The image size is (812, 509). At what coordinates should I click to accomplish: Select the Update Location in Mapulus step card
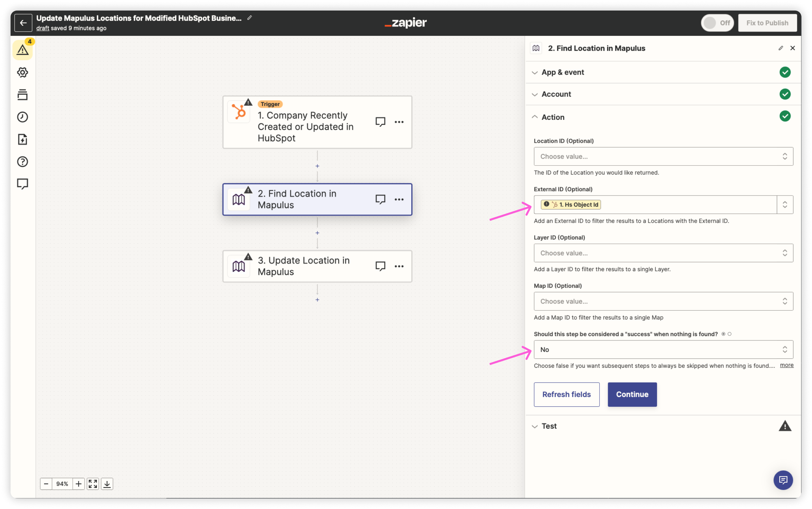coord(317,266)
